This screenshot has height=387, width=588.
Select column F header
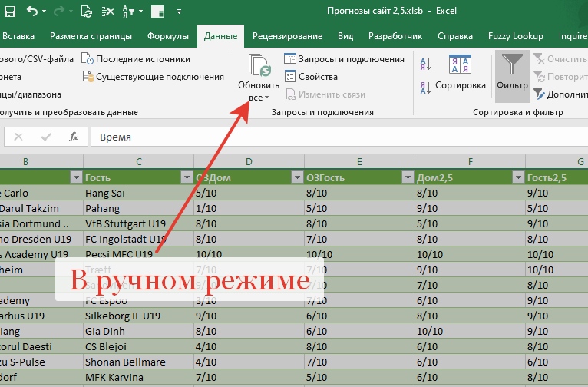tap(471, 161)
